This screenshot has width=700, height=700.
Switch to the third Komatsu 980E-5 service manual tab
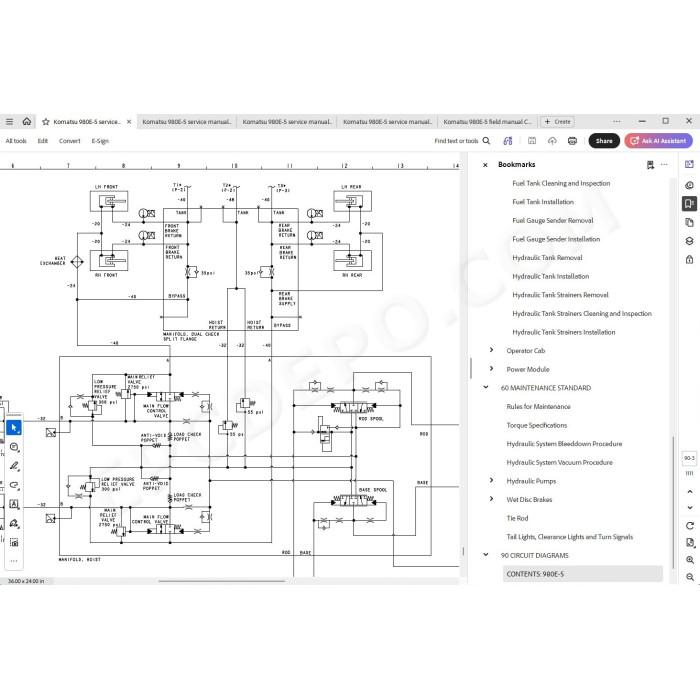287,121
